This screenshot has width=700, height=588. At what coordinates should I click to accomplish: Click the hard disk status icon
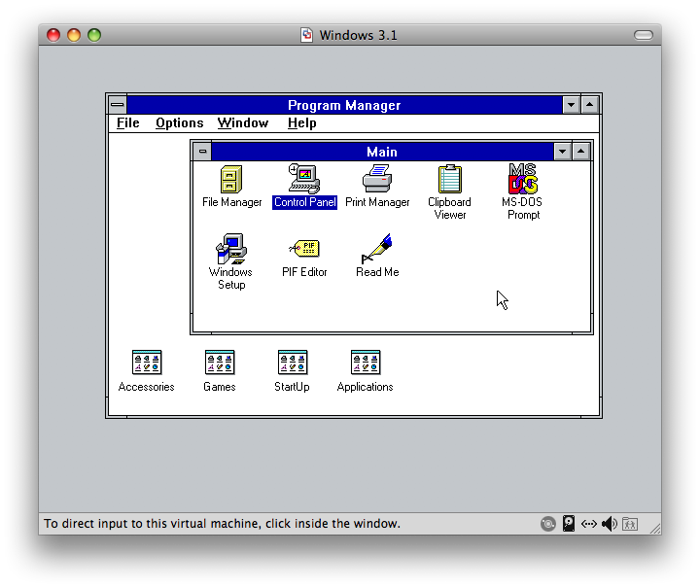pyautogui.click(x=569, y=523)
